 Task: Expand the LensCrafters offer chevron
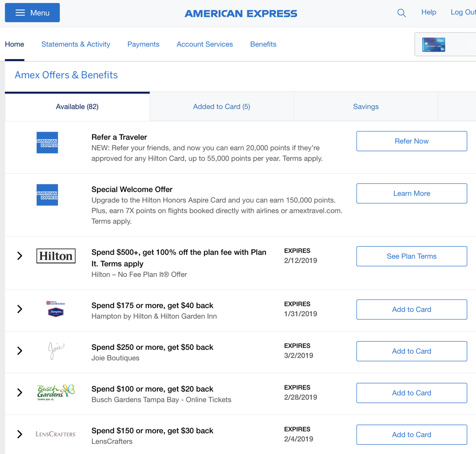20,434
